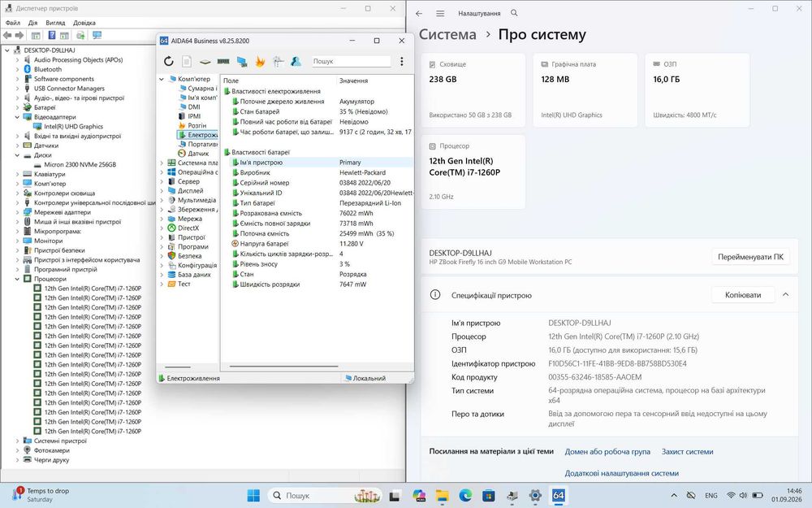The width and height of the screenshot is (812, 508).
Task: Click the Forward arrow in Device Manager toolbar
Action: pos(19,35)
